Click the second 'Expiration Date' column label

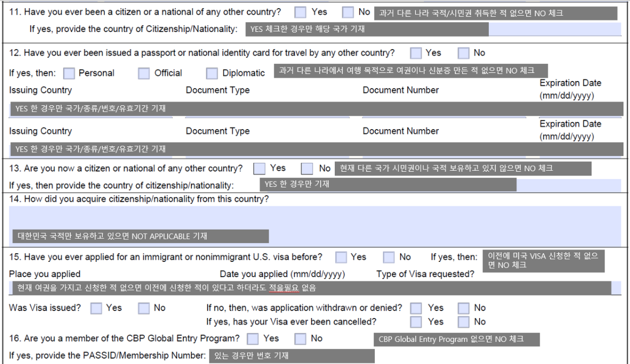click(570, 130)
